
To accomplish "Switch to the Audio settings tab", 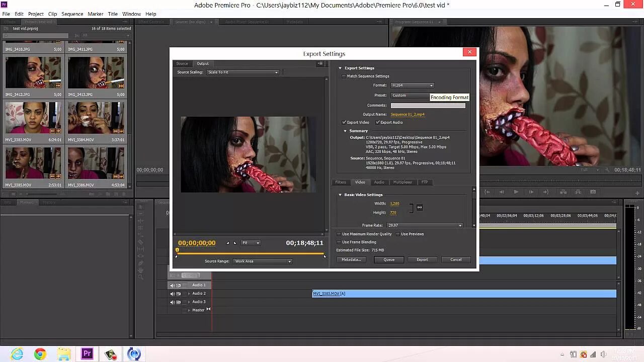I will (379, 182).
